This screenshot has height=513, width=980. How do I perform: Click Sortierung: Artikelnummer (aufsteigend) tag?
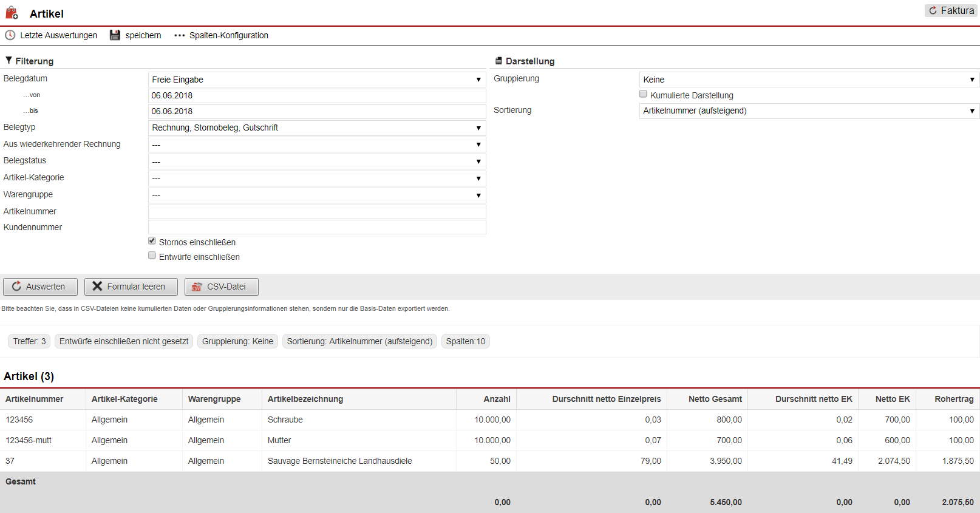(359, 341)
